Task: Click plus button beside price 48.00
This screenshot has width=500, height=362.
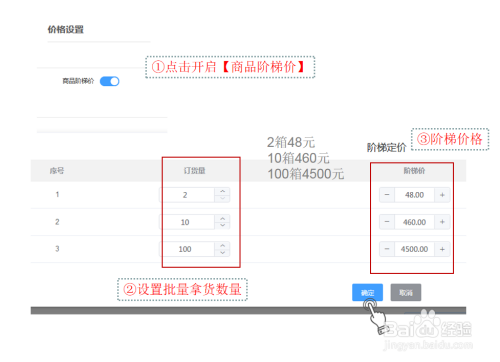Action: tap(442, 195)
